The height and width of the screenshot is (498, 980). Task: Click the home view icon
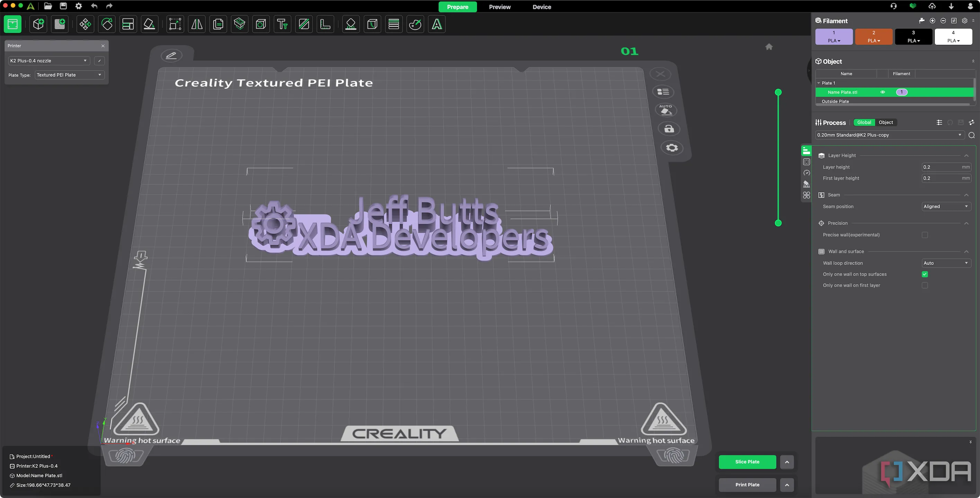coord(769,47)
